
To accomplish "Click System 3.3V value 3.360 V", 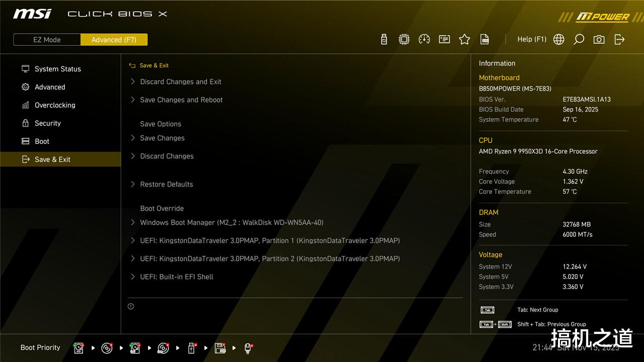I will pyautogui.click(x=573, y=287).
